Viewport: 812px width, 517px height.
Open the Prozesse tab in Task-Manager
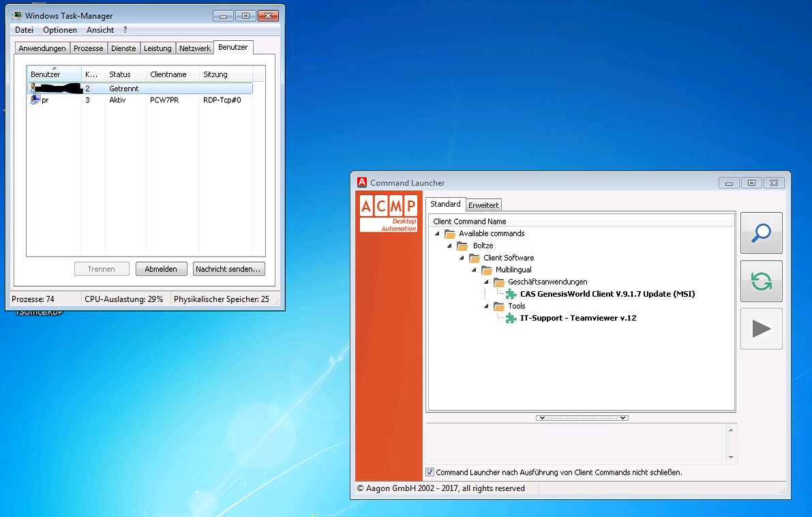(x=89, y=48)
